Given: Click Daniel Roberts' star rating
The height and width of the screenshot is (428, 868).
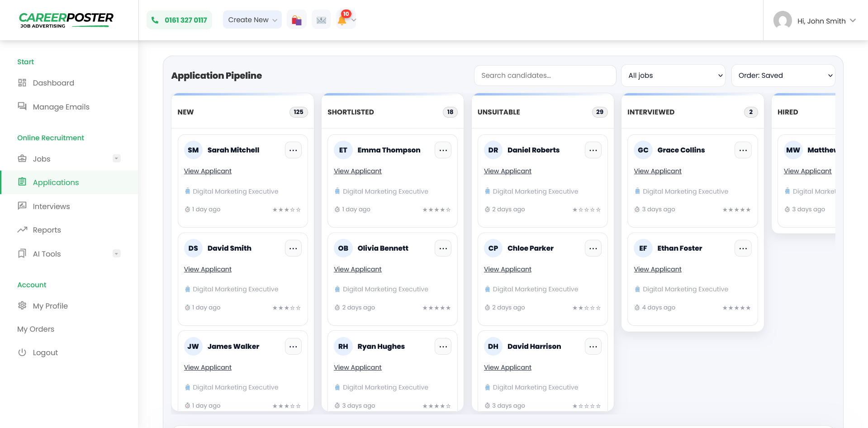Looking at the screenshot, I should tap(587, 210).
